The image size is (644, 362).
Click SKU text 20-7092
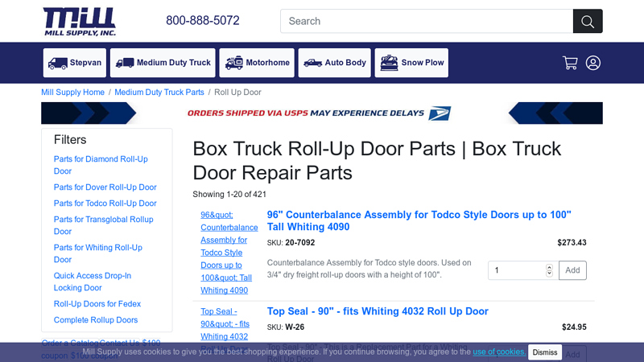pos(300,243)
